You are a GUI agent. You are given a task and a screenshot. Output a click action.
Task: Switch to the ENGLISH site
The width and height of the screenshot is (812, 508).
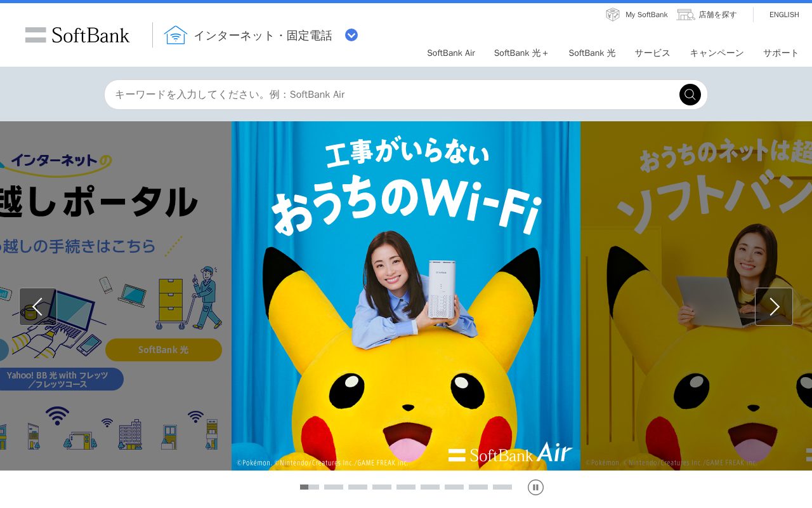784,15
